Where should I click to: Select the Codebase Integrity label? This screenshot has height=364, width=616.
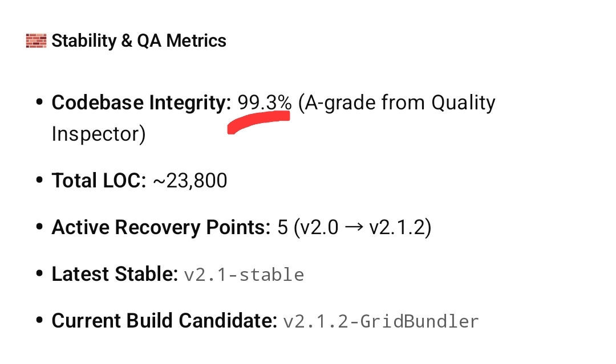coord(141,103)
